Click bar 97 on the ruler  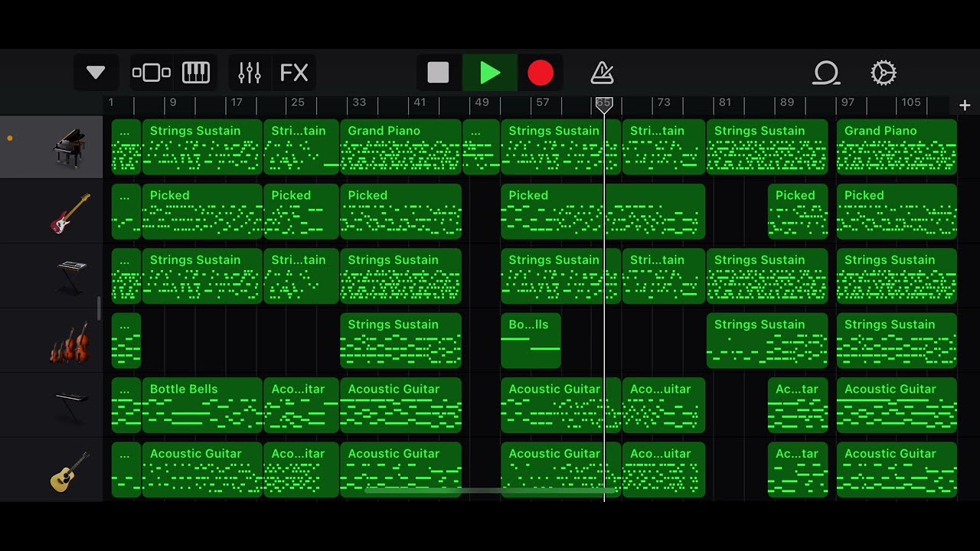coord(848,103)
